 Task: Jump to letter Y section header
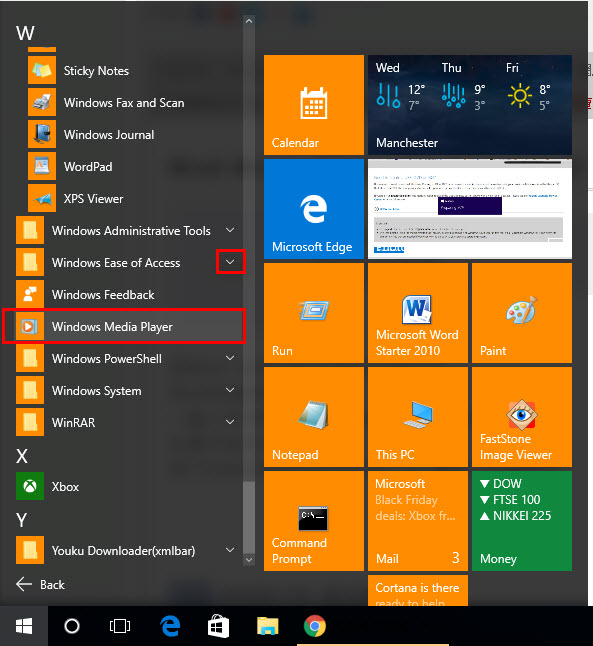click(21, 520)
